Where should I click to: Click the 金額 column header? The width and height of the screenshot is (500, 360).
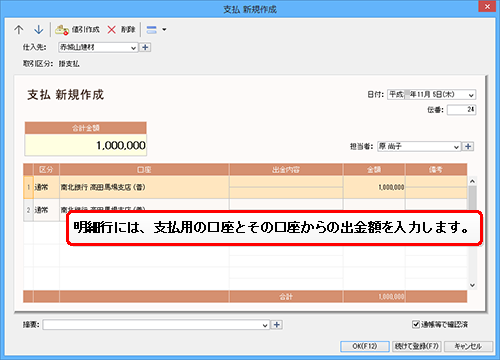374,170
